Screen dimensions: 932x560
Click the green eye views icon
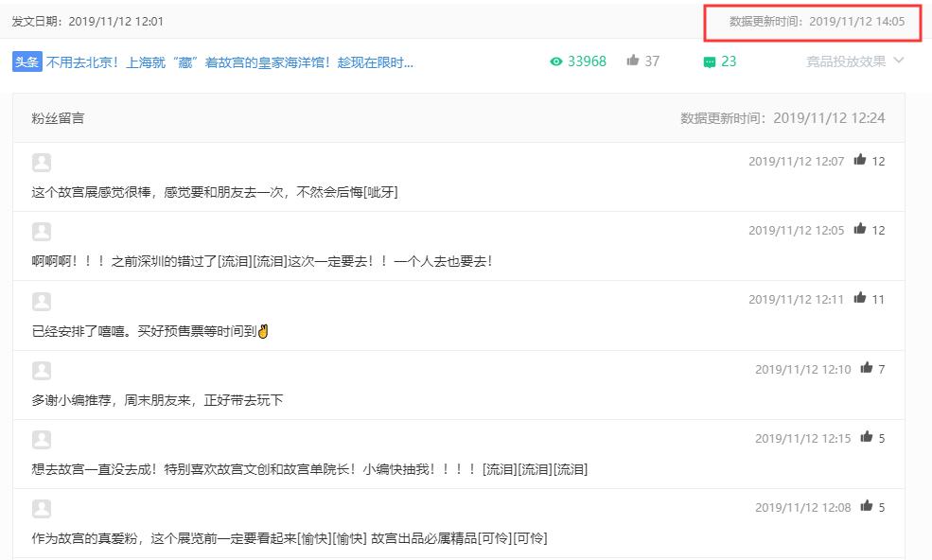pyautogui.click(x=556, y=61)
